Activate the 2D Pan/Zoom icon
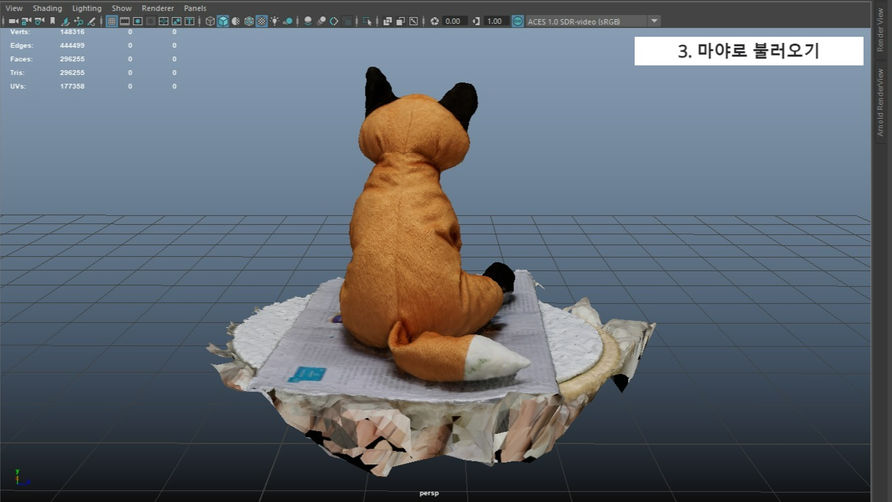Screen dimensions: 892x502 click(78, 21)
